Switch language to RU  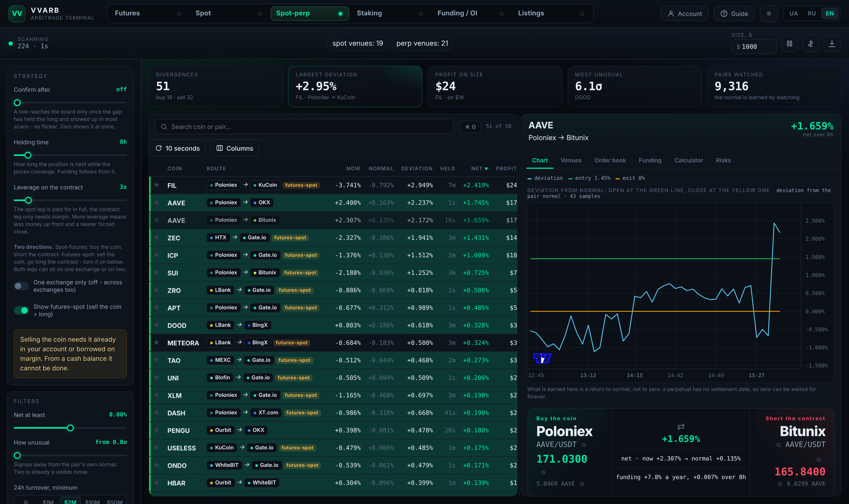(x=812, y=14)
